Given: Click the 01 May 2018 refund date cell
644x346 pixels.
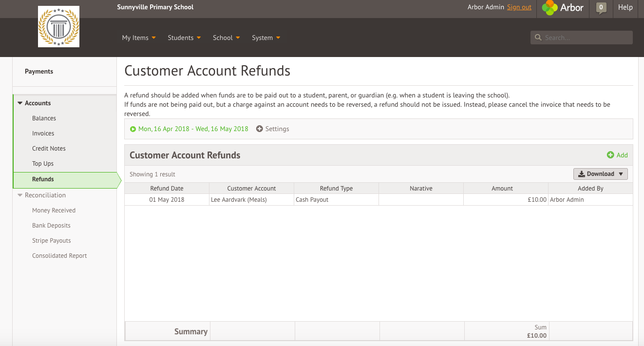Looking at the screenshot, I should [x=167, y=200].
